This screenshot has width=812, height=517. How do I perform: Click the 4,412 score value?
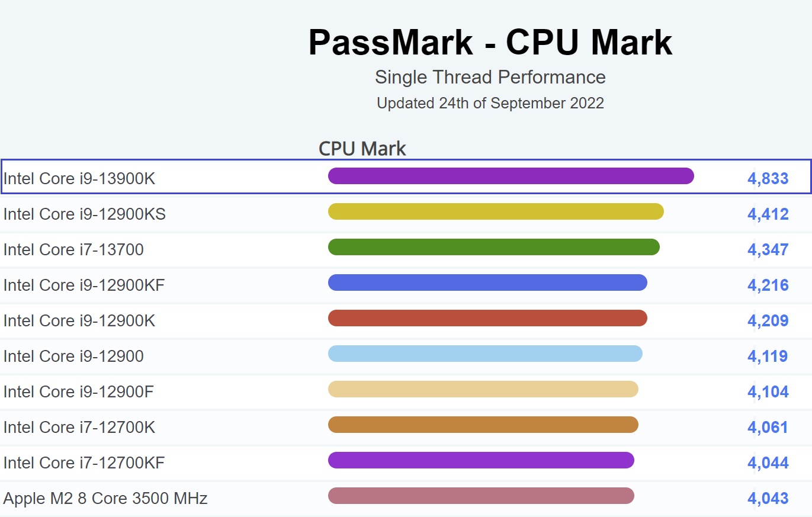click(768, 214)
